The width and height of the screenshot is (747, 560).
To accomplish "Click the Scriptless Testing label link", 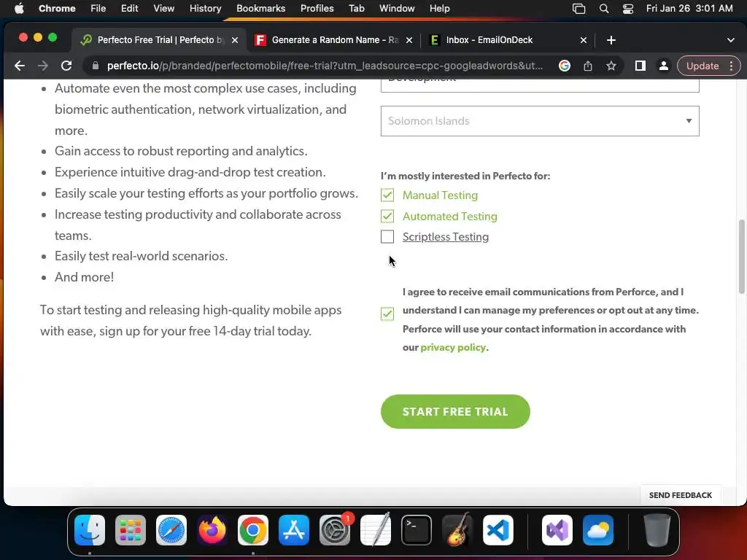I will [x=446, y=237].
